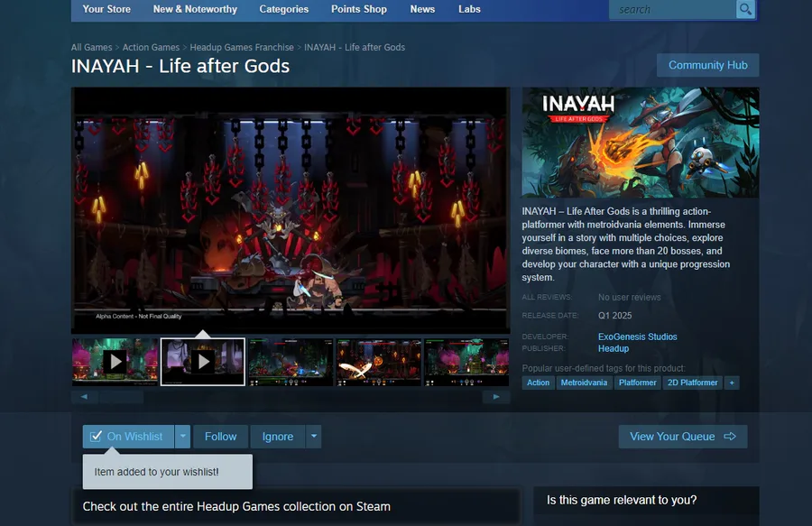The width and height of the screenshot is (812, 526).
Task: Open the Community Hub
Action: (708, 65)
